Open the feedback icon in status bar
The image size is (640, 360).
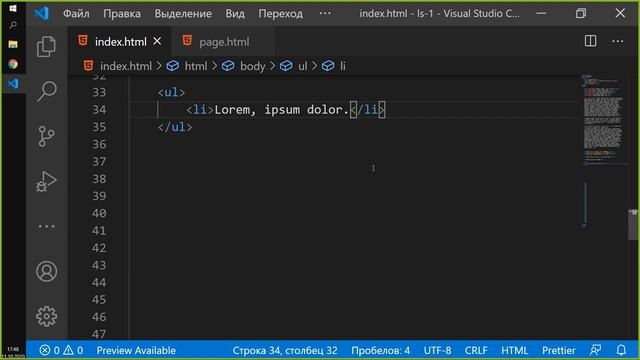tap(596, 350)
